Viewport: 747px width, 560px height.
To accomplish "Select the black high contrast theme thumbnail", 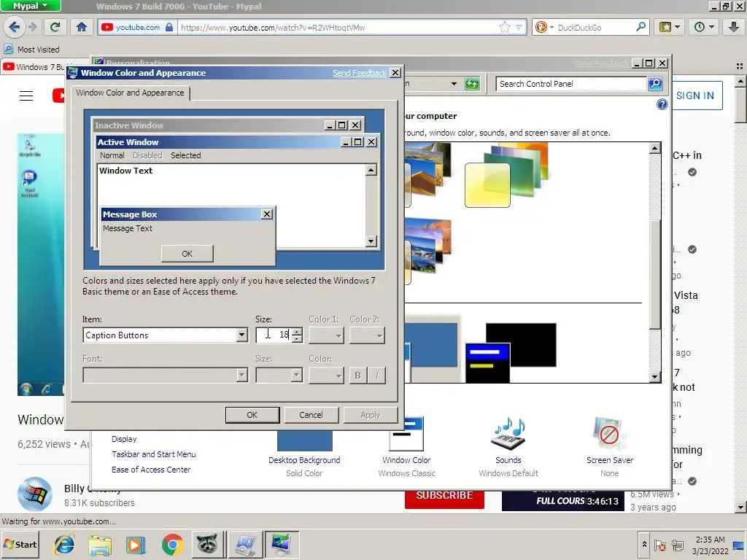I will 511,352.
